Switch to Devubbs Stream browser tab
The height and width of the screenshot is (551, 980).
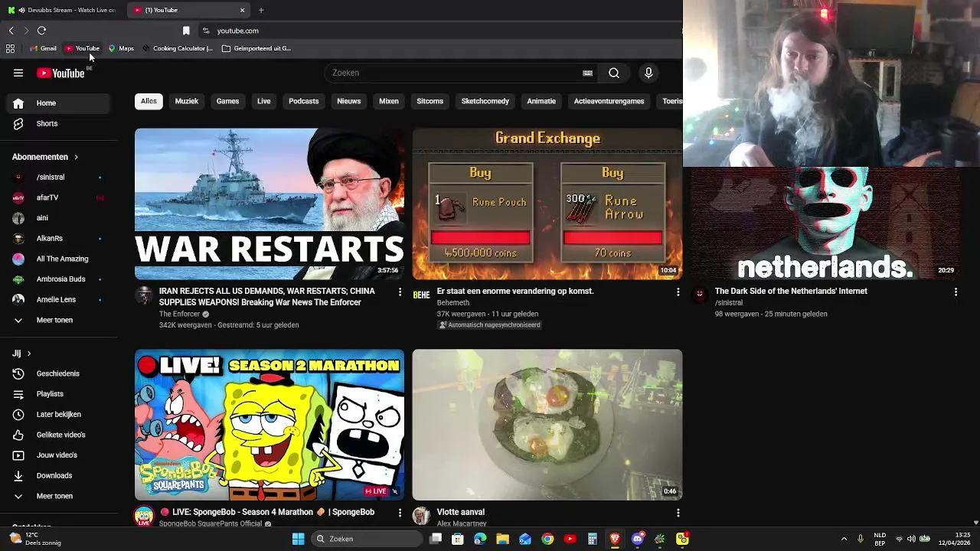pos(62,10)
